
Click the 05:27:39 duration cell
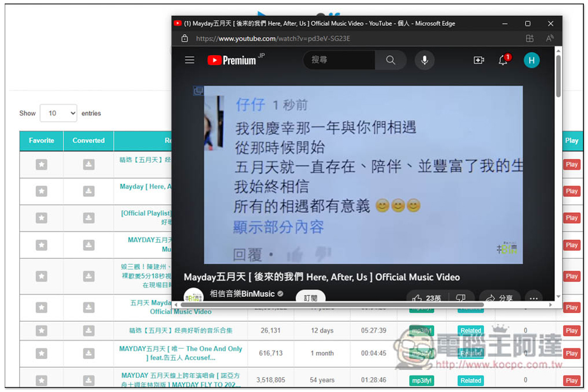point(373,330)
